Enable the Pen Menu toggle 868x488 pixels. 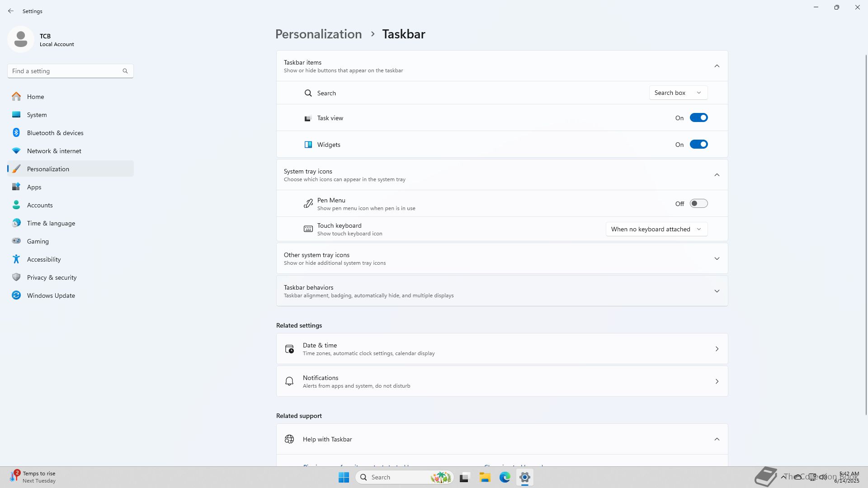pyautogui.click(x=698, y=204)
